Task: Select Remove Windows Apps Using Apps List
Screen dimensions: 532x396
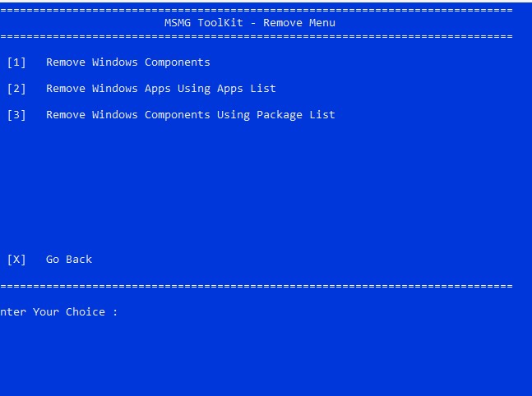Action: 161,89
